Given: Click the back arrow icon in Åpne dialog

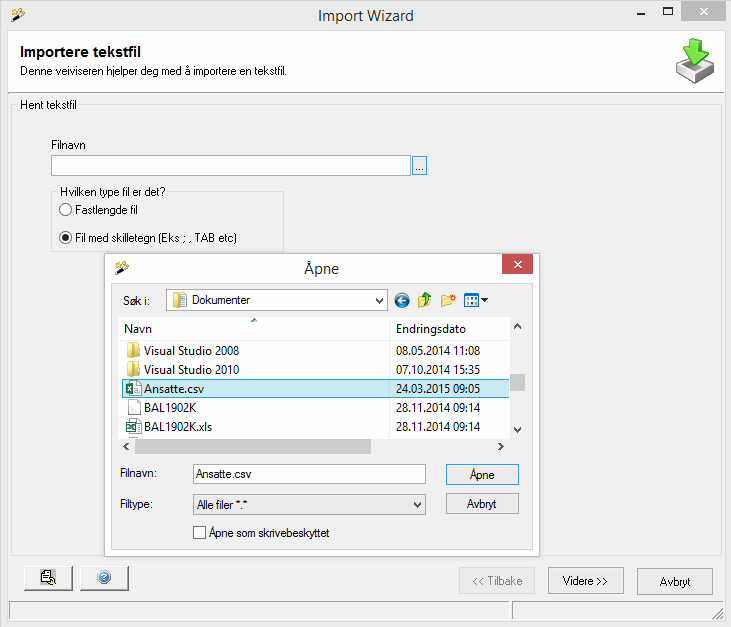Looking at the screenshot, I should pos(403,300).
